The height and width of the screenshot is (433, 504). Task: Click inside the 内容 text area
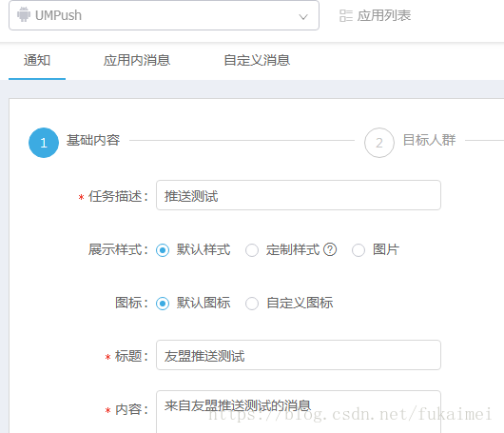299,412
